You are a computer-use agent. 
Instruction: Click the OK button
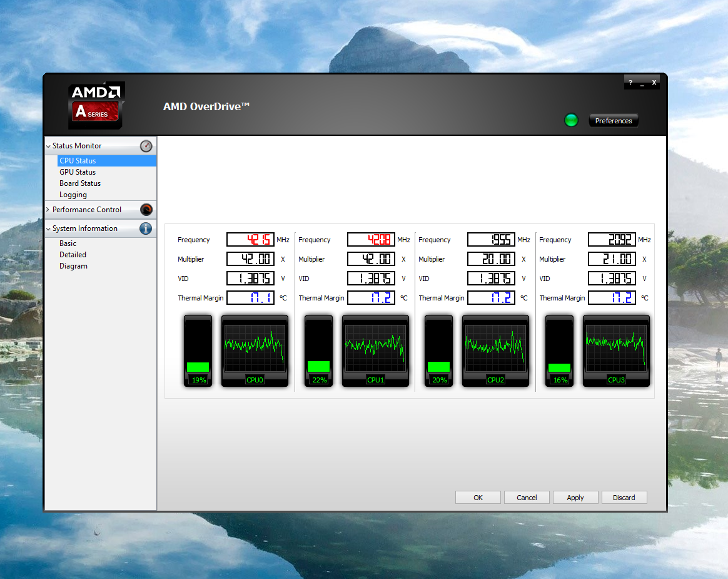(478, 498)
